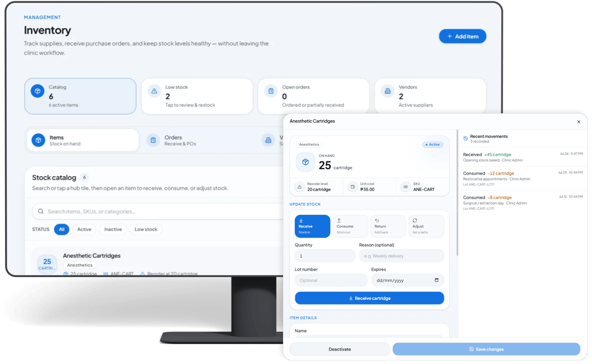This screenshot has width=592, height=364.
Task: Select the Return add-back mode
Action: (388, 226)
